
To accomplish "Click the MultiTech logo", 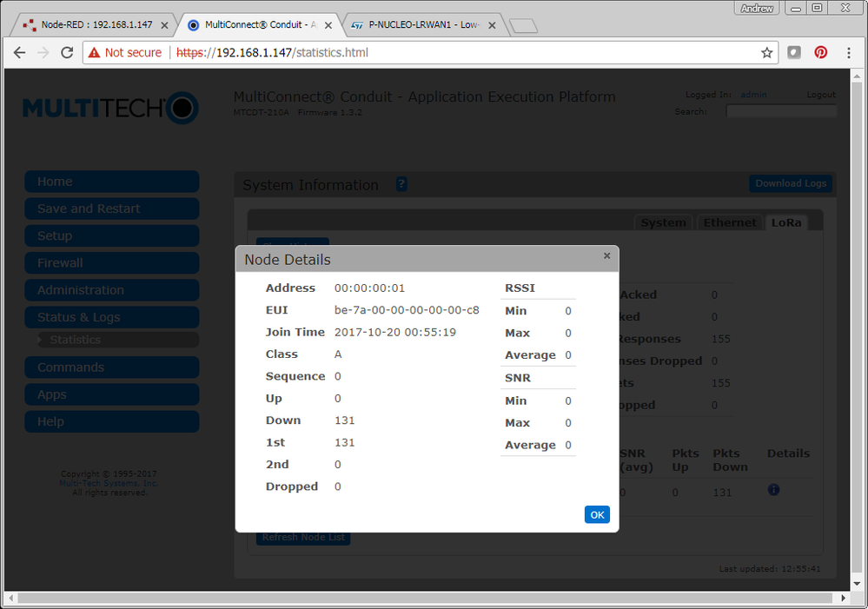I will pos(110,108).
